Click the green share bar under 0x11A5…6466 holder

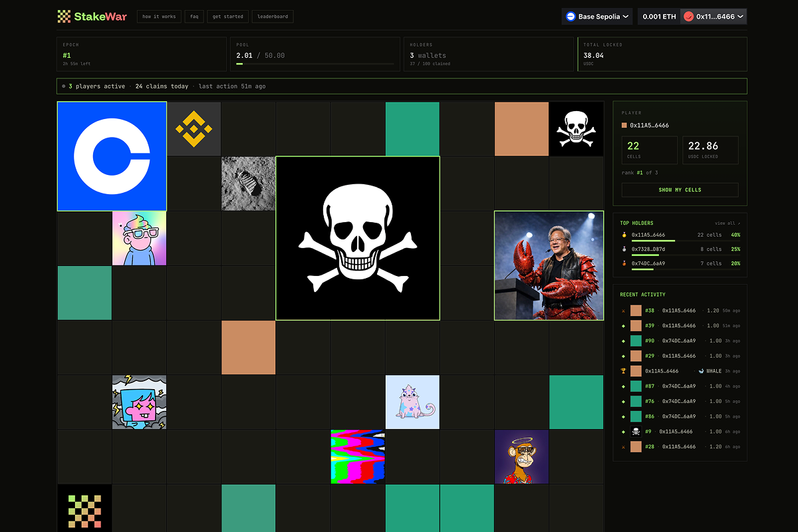pos(653,241)
